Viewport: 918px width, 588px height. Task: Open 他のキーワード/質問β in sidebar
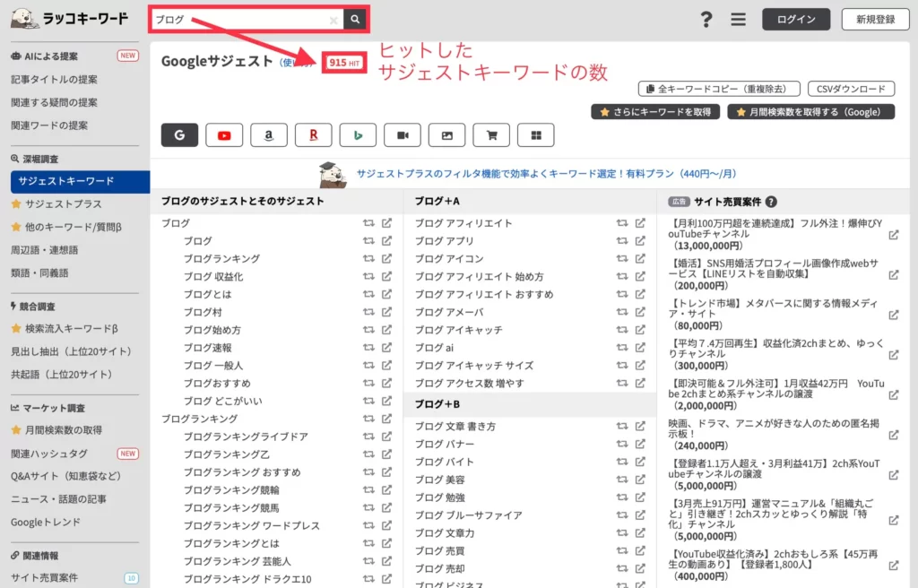(x=73, y=227)
